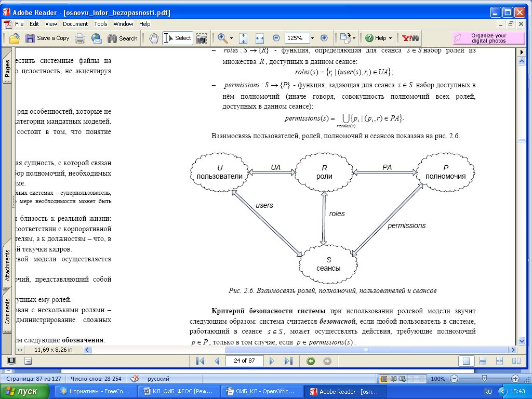
Task: Select Continuous page layout
Action: (x=483, y=361)
